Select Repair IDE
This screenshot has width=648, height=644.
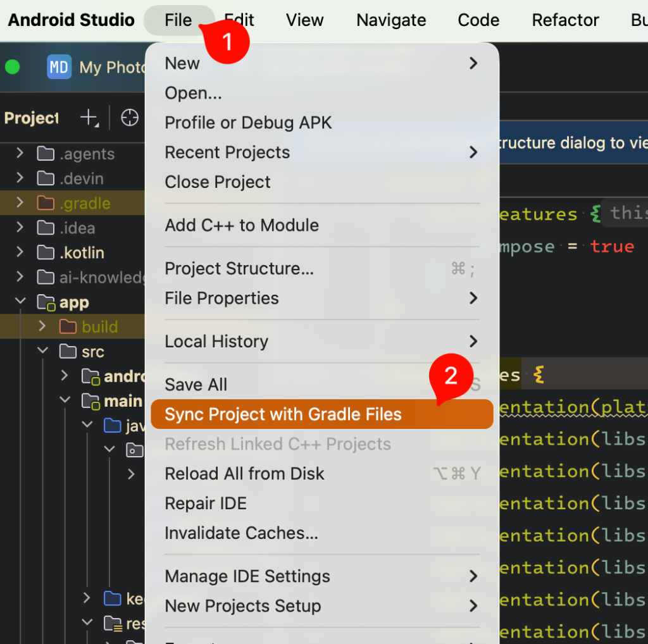[322, 503]
